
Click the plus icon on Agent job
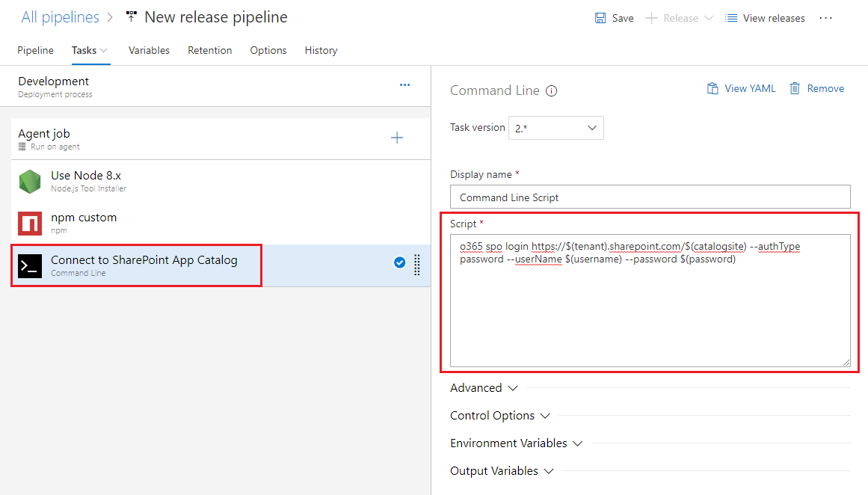tap(397, 138)
